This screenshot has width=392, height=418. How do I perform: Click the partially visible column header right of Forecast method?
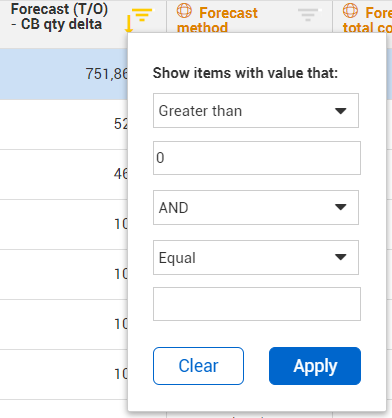363,17
